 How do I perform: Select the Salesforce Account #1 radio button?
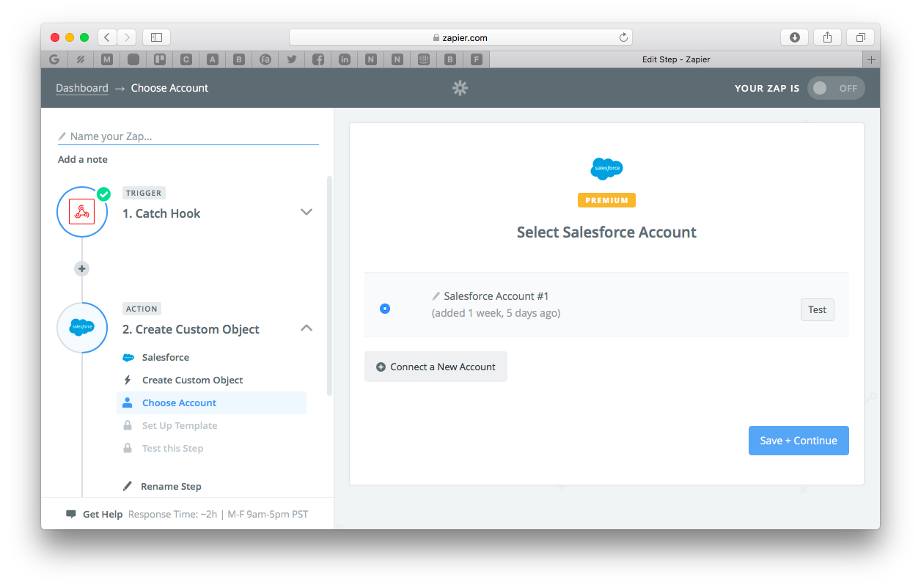click(385, 308)
